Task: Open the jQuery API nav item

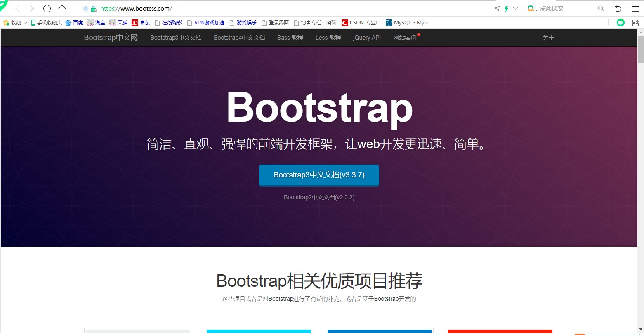Action: (367, 38)
